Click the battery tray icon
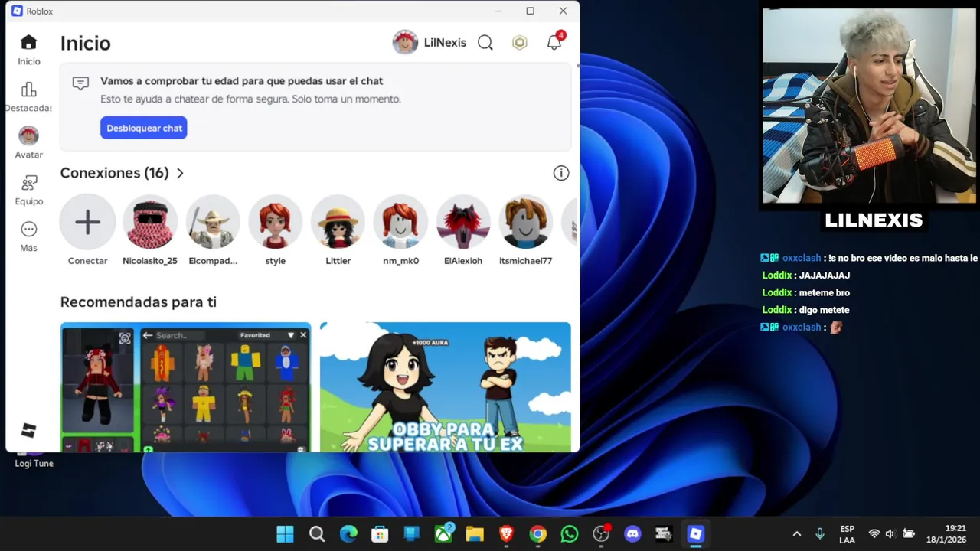980x551 pixels. pos(909,534)
